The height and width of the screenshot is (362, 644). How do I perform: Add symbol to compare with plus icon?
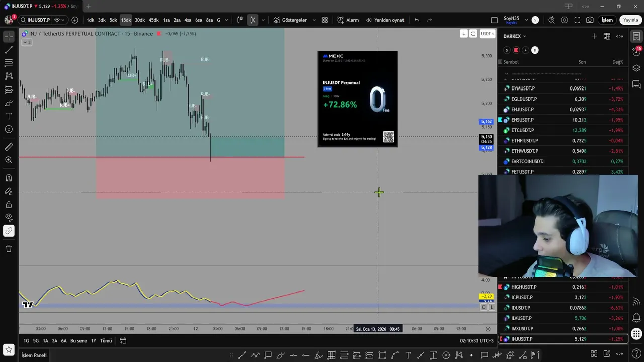pyautogui.click(x=75, y=20)
